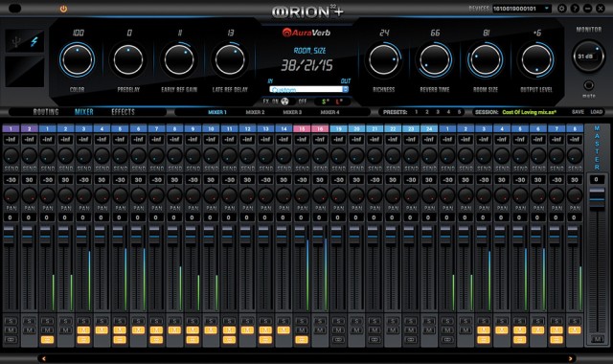This screenshot has height=364, width=613.
Task: Click the Output Level knob
Action: pyautogui.click(x=536, y=59)
